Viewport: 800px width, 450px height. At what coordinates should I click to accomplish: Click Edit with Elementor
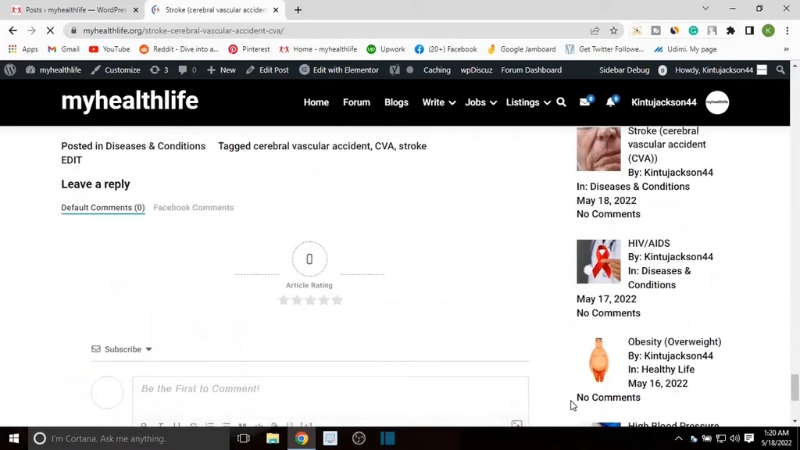point(339,70)
